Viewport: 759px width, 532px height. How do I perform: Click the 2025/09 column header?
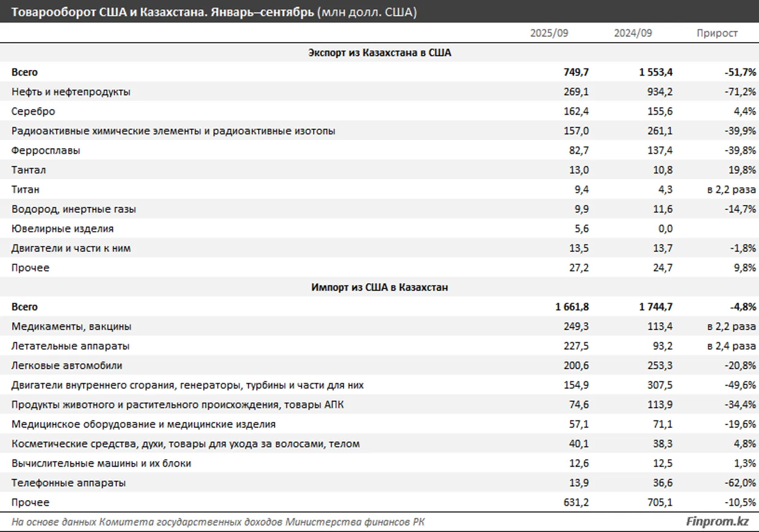point(549,33)
